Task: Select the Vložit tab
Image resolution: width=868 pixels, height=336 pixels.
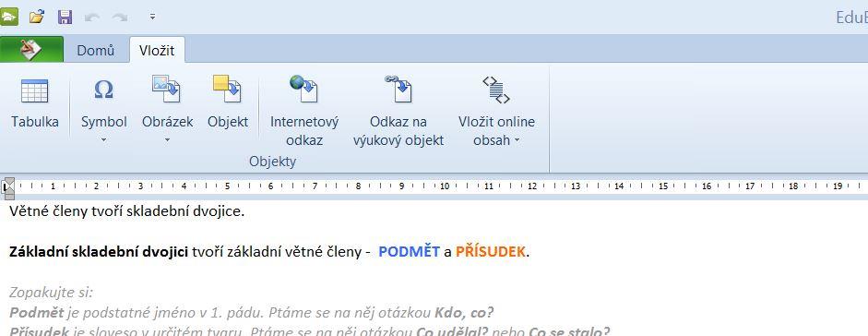Action: (157, 51)
